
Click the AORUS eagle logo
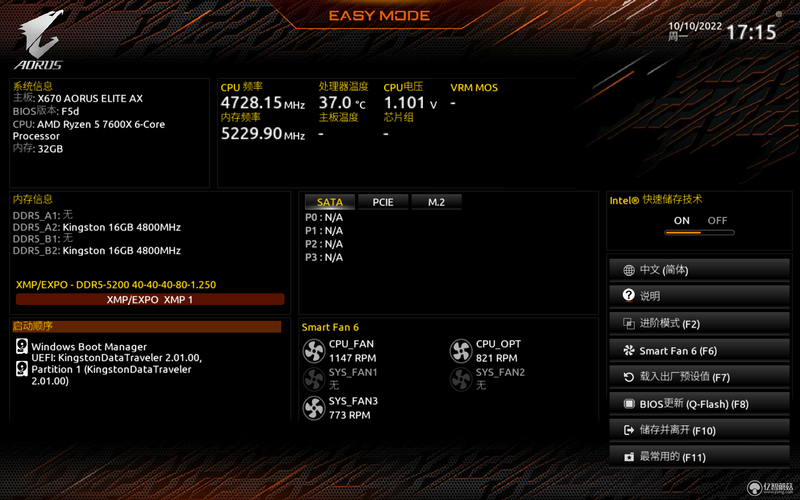click(39, 40)
